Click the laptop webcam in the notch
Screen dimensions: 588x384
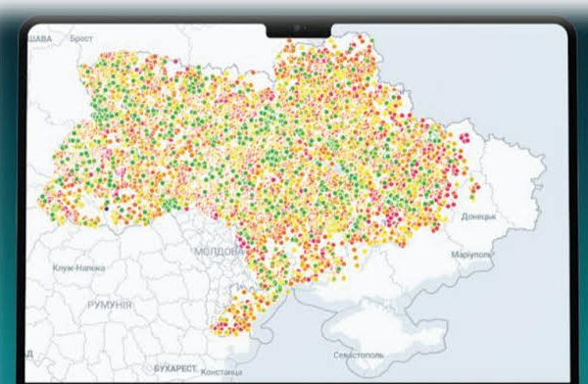coord(297,27)
